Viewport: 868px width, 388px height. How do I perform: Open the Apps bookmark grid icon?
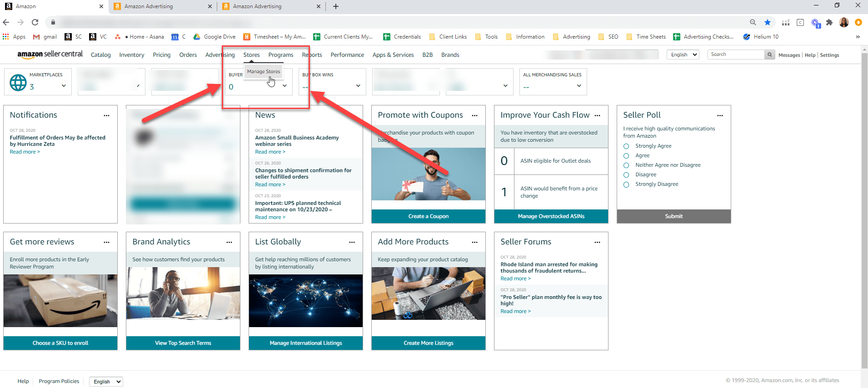6,37
